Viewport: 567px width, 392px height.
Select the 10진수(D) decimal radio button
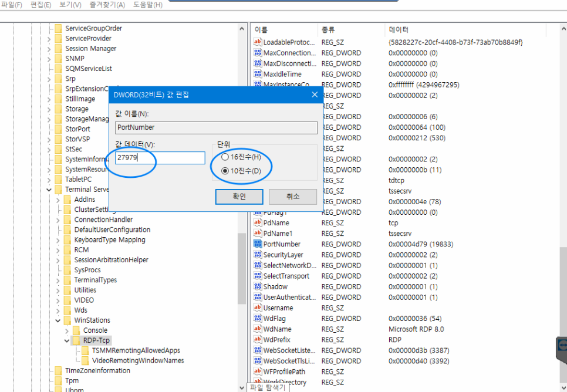(225, 171)
